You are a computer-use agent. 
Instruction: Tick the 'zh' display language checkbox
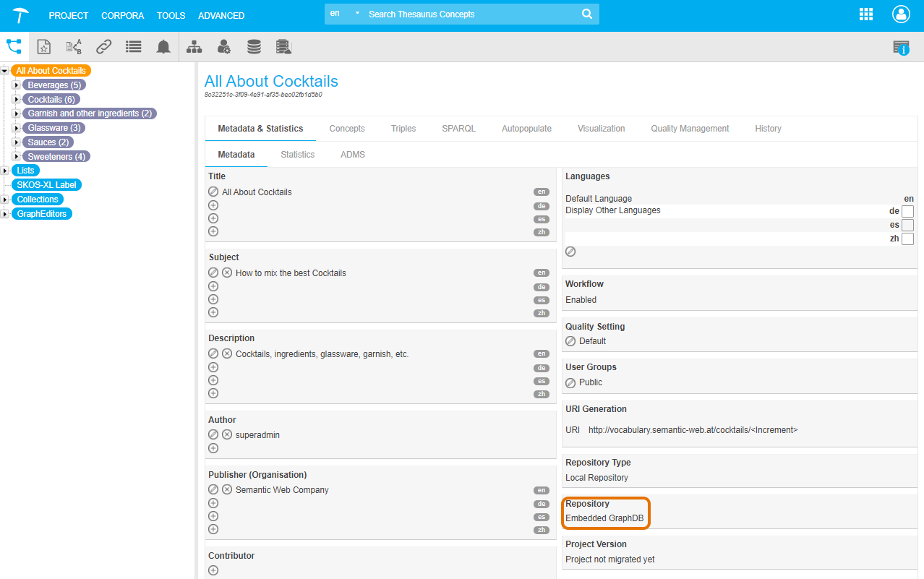pos(907,239)
